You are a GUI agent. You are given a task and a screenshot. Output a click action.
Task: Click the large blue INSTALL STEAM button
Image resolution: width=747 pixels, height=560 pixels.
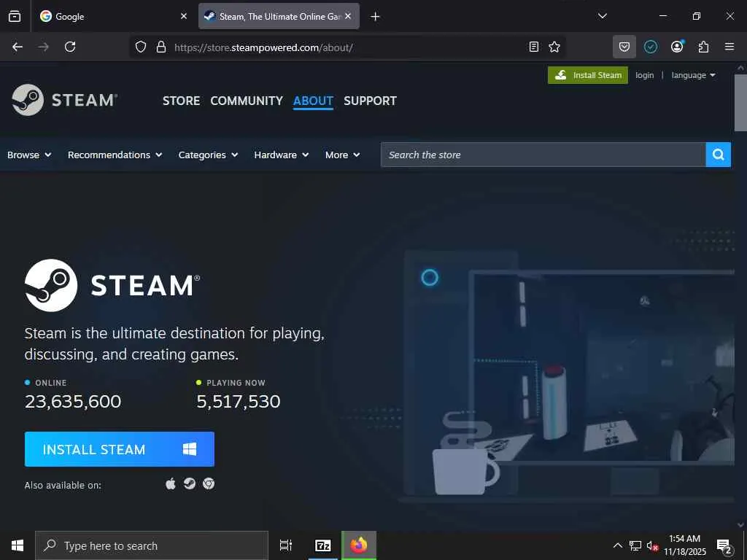point(120,449)
